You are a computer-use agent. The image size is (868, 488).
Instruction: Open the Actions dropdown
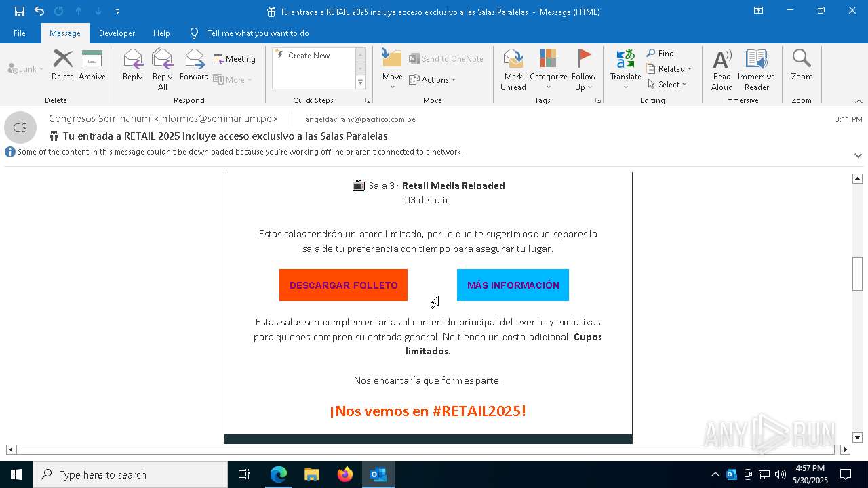433,80
